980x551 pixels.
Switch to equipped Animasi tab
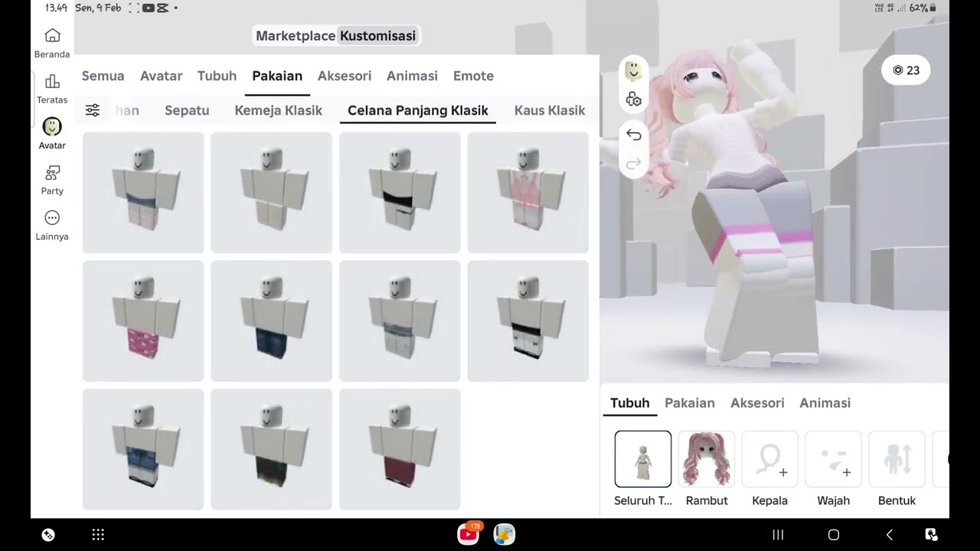point(825,403)
